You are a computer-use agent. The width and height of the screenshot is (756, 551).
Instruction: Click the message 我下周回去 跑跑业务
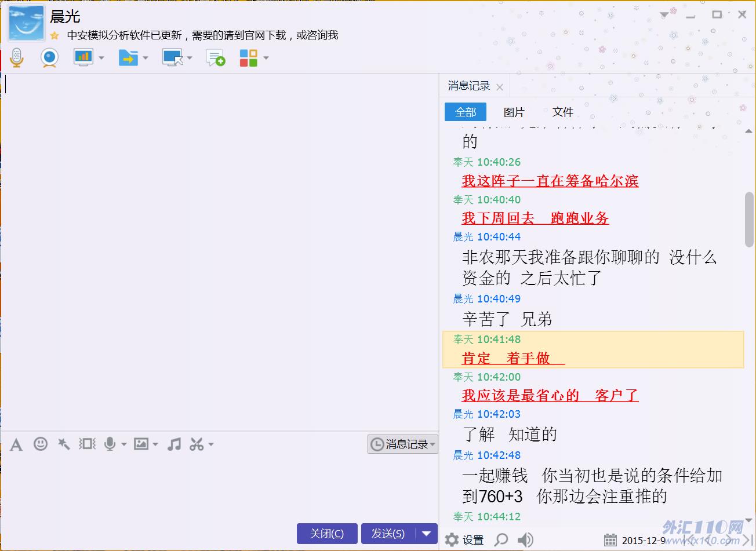pyautogui.click(x=535, y=218)
